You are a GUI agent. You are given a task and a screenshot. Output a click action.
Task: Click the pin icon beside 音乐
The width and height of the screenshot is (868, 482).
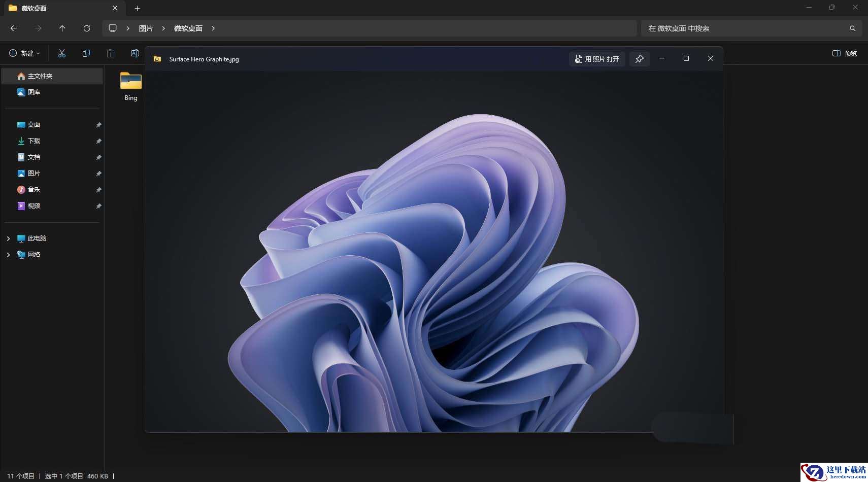pos(99,190)
